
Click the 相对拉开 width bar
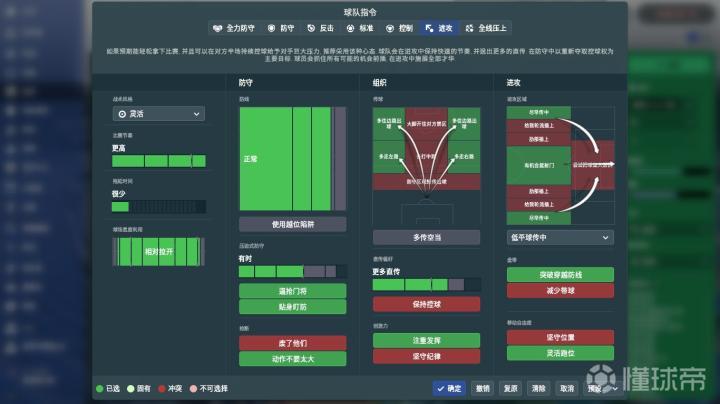[x=159, y=253]
